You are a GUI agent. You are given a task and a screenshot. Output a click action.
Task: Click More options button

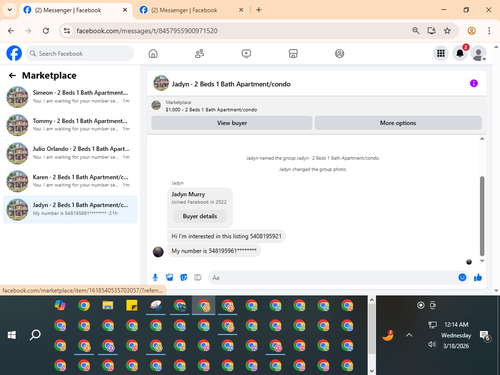[x=398, y=123]
